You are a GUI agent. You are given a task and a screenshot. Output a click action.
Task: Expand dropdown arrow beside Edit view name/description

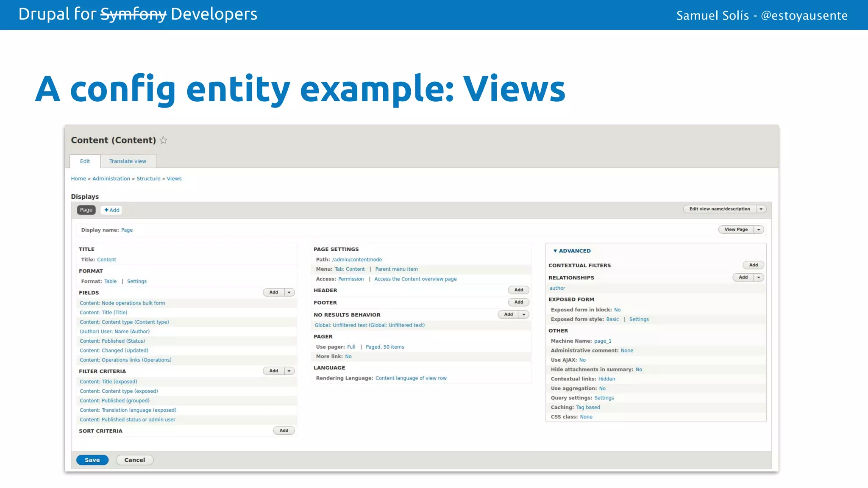click(761, 209)
